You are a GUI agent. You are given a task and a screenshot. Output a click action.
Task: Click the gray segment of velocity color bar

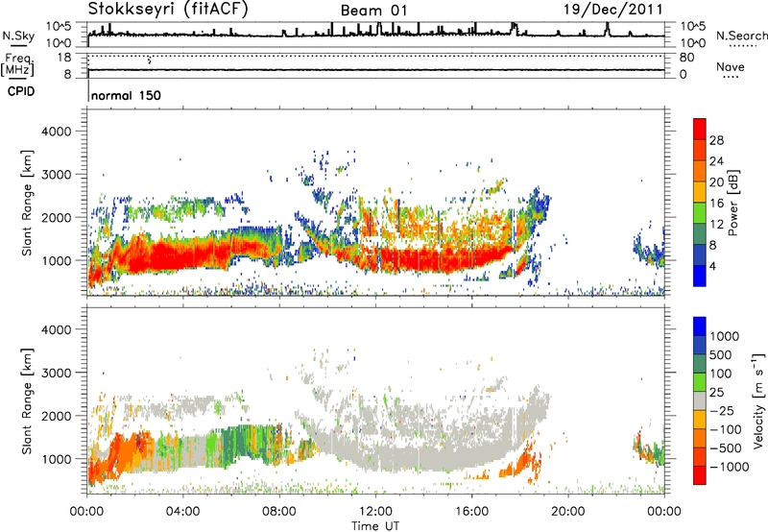point(700,401)
